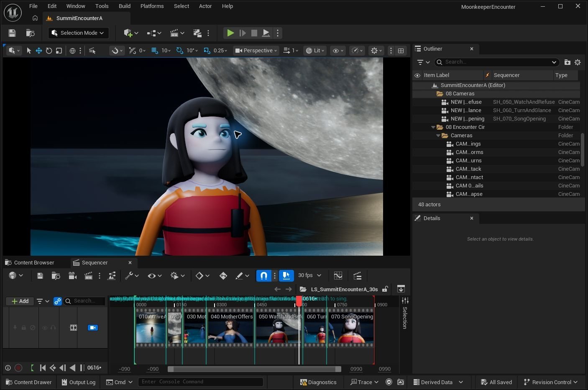This screenshot has height=390, width=588.
Task: Toggle the sequence lock icon beside LS_SummitEncounterA_30s
Action: pyautogui.click(x=385, y=289)
